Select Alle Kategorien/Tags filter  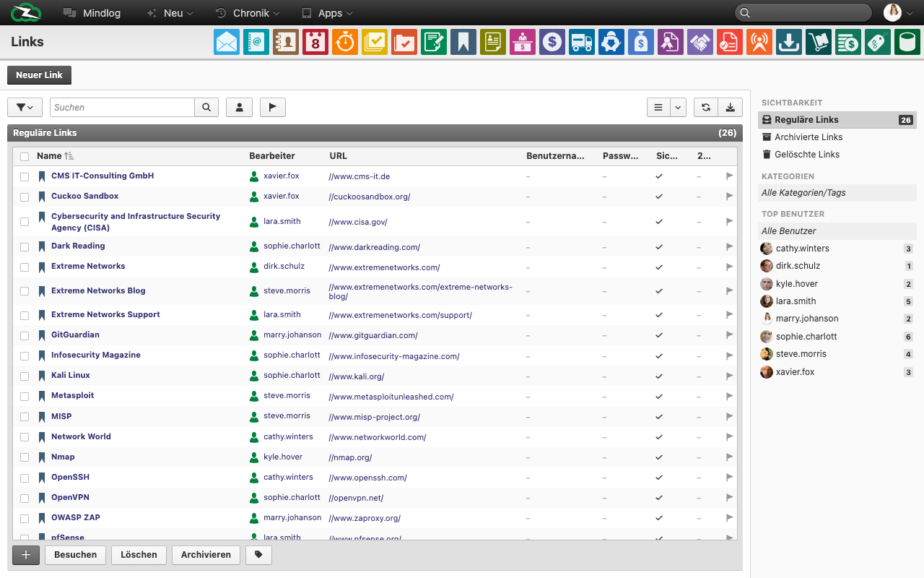pyautogui.click(x=837, y=193)
